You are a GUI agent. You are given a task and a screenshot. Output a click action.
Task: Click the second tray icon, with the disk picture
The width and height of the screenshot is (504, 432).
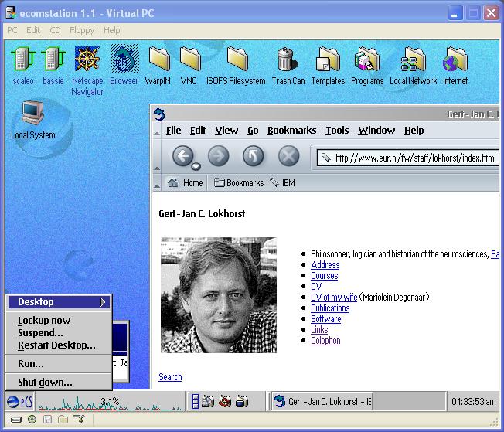coord(208,401)
